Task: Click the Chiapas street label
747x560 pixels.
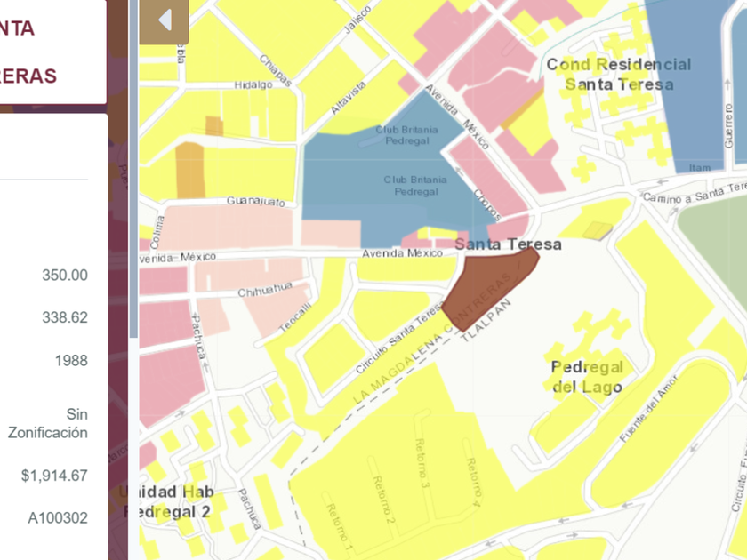Action: (x=276, y=70)
